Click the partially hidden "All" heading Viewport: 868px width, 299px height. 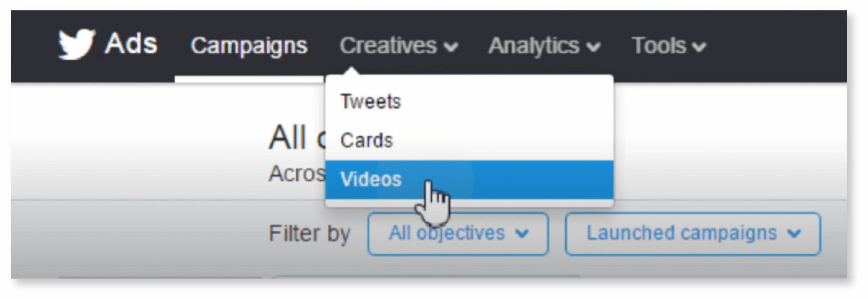tap(287, 137)
